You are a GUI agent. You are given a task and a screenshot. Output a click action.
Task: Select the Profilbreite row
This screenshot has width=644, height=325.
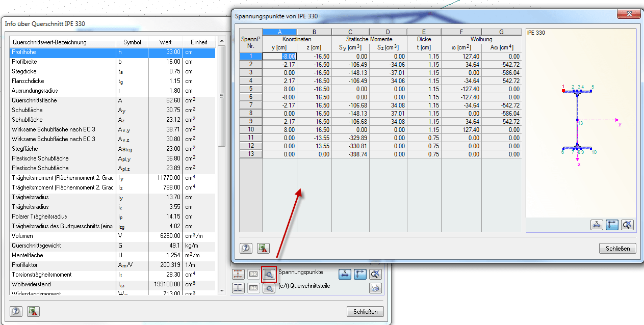[x=112, y=62]
